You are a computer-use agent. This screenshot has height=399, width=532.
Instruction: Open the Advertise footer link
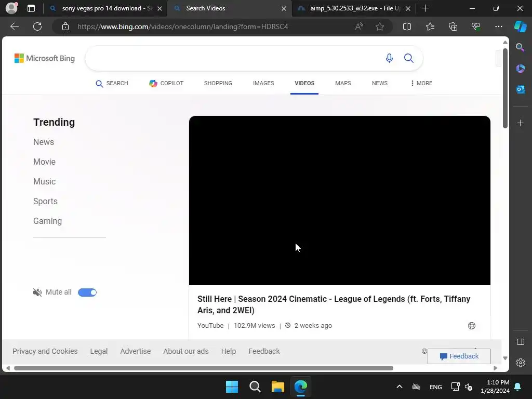point(136,351)
